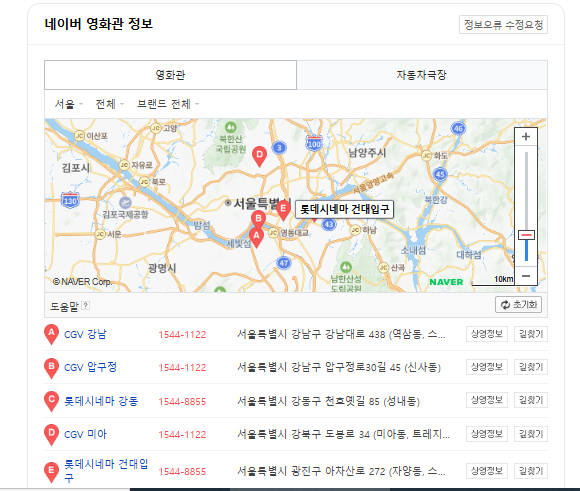Zoom in map with plus button

click(526, 137)
